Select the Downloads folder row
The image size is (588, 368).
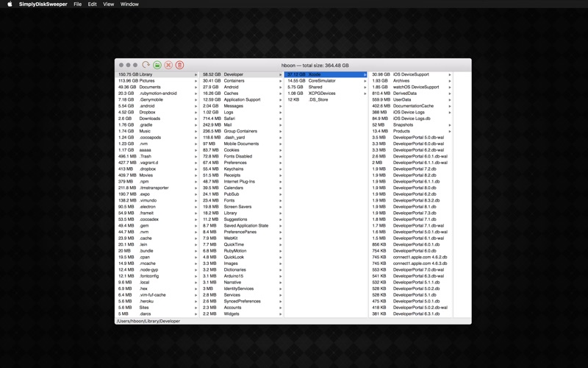[x=157, y=118]
